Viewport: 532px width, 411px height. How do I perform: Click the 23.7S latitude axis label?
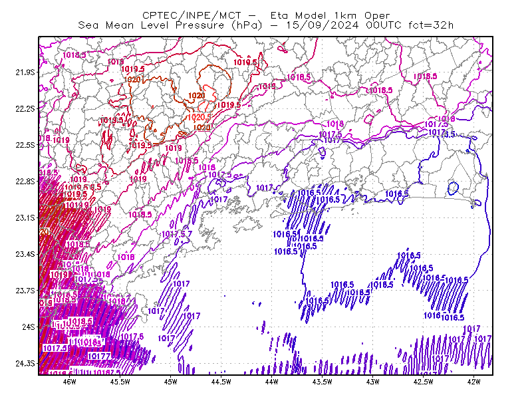coord(25,291)
